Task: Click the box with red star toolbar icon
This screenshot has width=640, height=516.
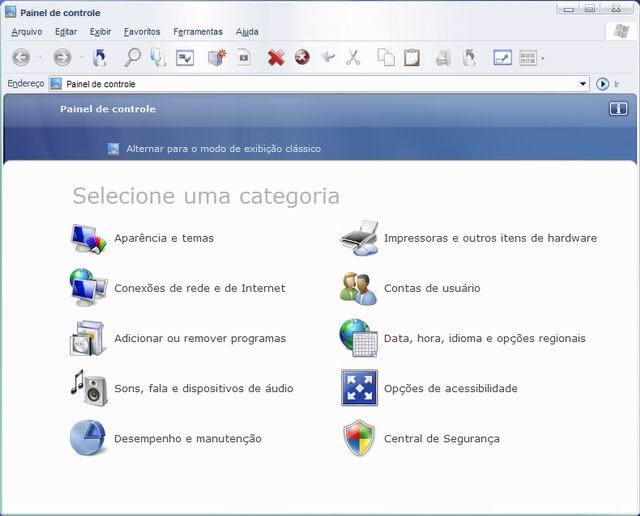Action: [217, 58]
